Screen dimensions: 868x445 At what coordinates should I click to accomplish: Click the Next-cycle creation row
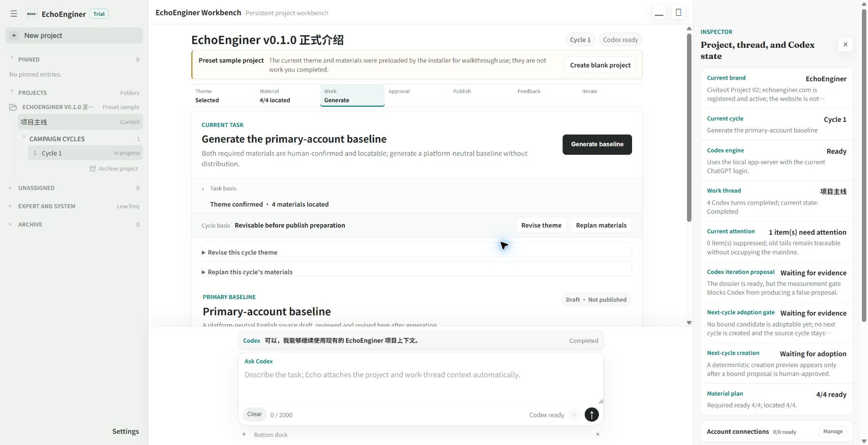[x=776, y=363]
